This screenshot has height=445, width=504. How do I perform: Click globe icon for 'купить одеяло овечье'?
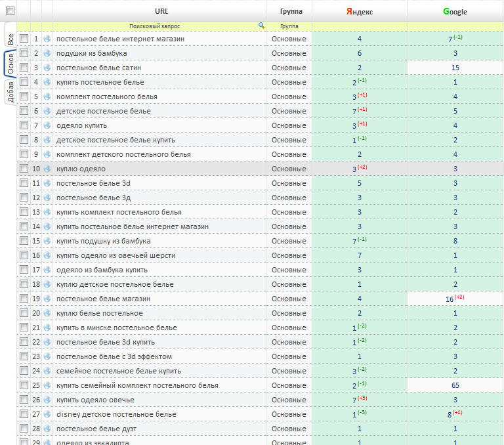(47, 400)
